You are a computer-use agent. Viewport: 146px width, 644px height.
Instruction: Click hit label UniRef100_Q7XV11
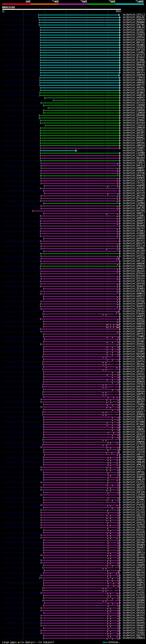click(133, 590)
